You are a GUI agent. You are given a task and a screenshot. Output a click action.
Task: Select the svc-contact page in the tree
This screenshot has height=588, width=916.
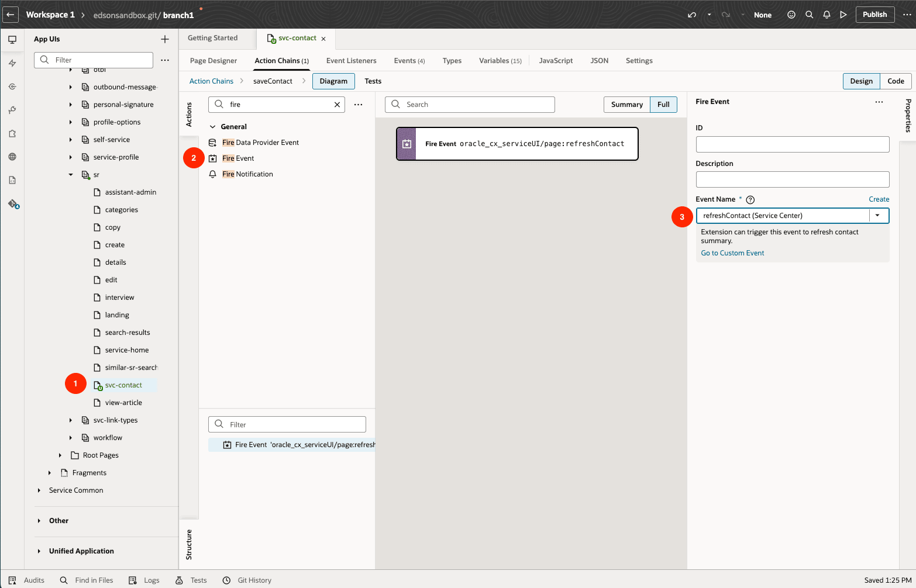[123, 385]
